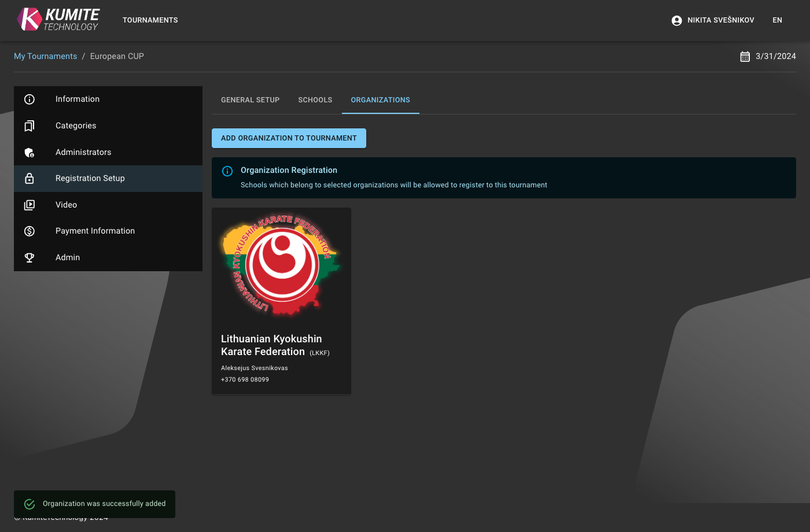Click the Admin trophy icon
The height and width of the screenshot is (532, 810).
click(30, 258)
